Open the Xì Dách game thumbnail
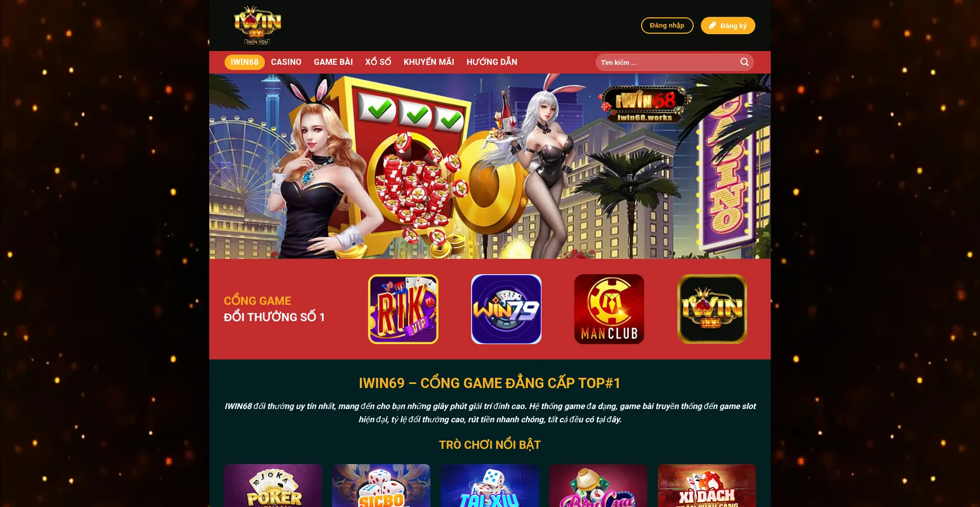The height and width of the screenshot is (507, 980). click(x=707, y=486)
